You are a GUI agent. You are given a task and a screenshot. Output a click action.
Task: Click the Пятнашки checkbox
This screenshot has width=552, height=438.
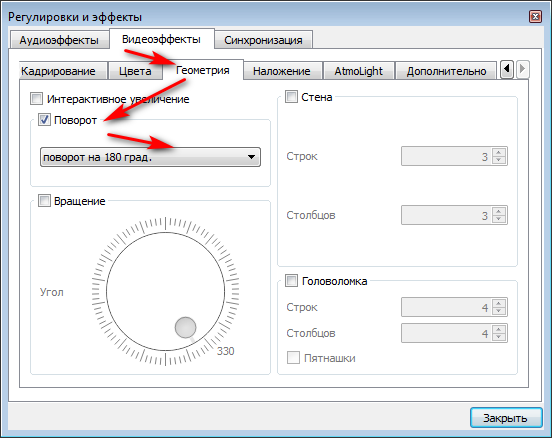point(293,358)
